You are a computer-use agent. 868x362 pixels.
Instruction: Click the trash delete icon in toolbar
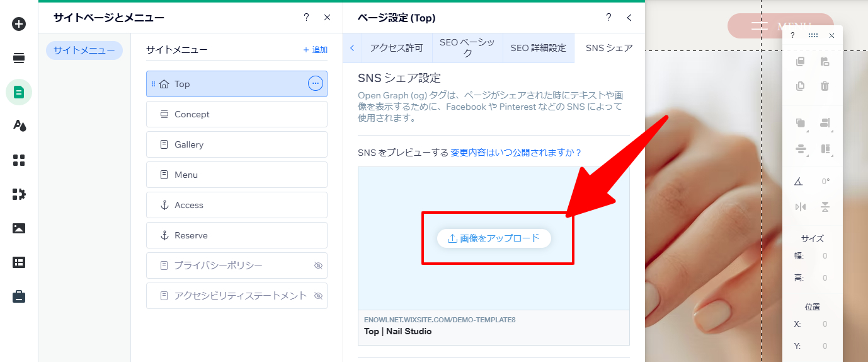click(x=825, y=86)
